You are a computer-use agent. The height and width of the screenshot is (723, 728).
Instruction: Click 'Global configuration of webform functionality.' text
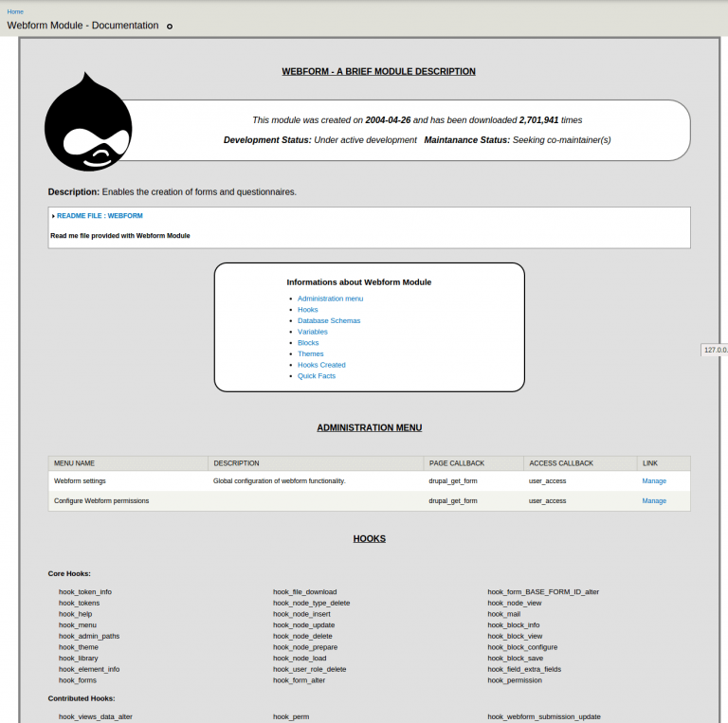(279, 480)
